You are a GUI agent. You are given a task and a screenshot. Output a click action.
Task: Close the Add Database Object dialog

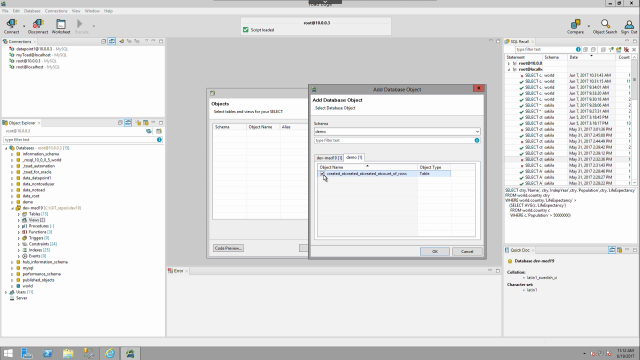(x=478, y=88)
